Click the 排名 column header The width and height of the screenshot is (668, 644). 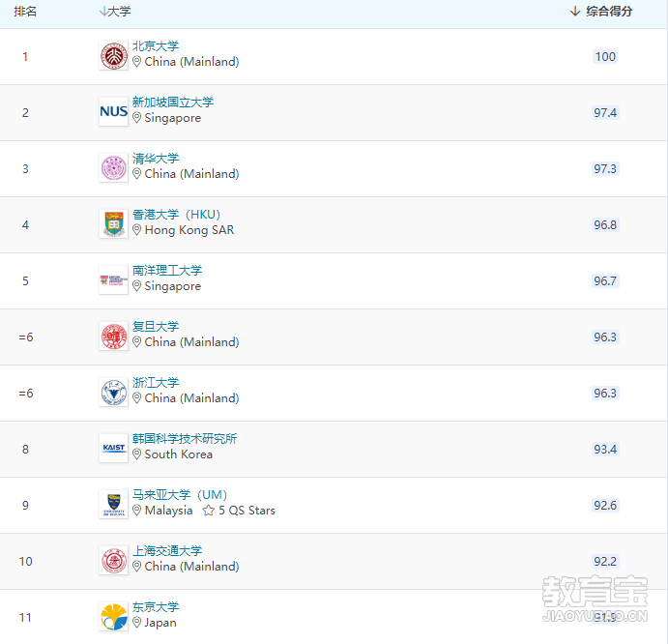pyautogui.click(x=25, y=12)
